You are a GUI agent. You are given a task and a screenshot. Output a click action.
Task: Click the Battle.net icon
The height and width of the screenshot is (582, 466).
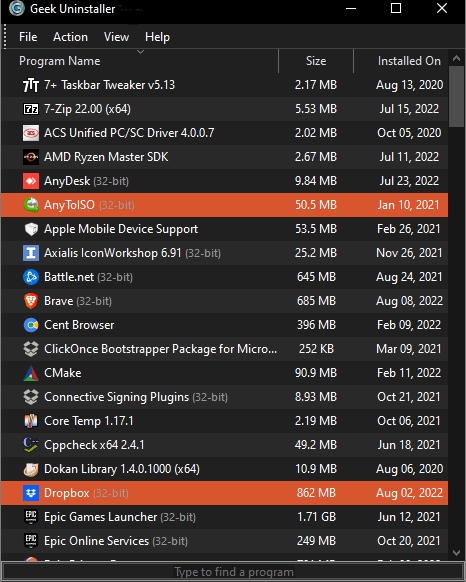[x=31, y=277]
